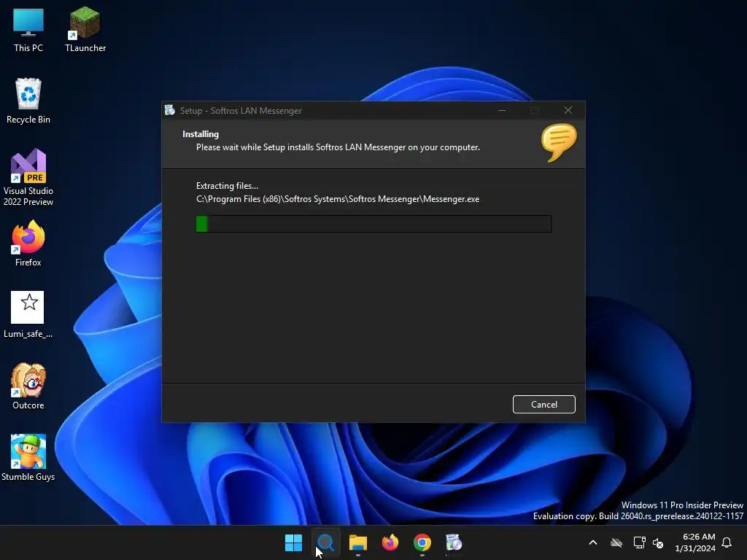
Task: Close the Setup - Softros LAN Messenger window
Action: click(568, 111)
